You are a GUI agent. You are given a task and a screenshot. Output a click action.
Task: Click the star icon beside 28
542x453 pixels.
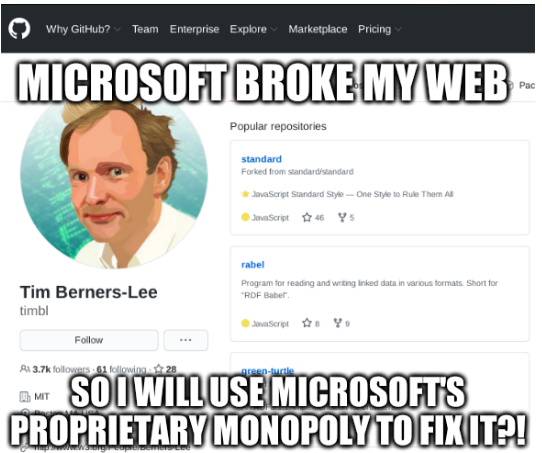[x=158, y=369]
